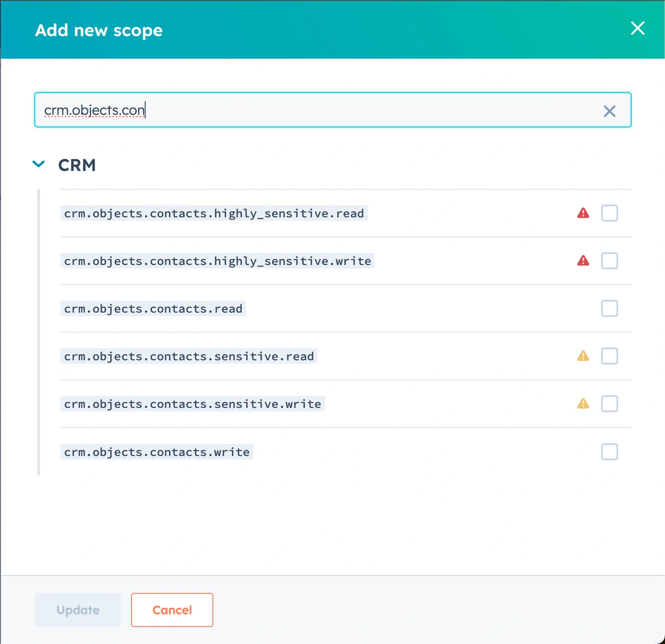The height and width of the screenshot is (644, 665).
Task: Click the yellow warning icon for contacts.sensitive.read
Action: point(583,356)
